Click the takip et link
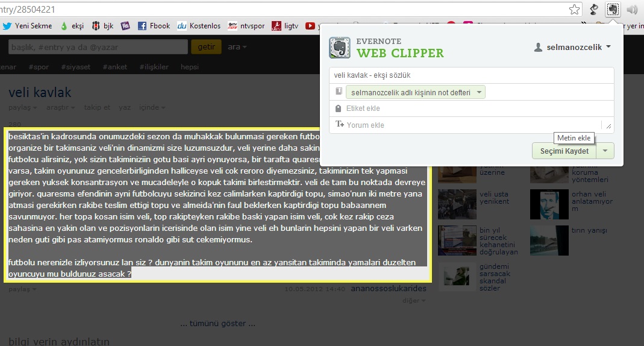The width and height of the screenshot is (644, 346). (x=97, y=107)
